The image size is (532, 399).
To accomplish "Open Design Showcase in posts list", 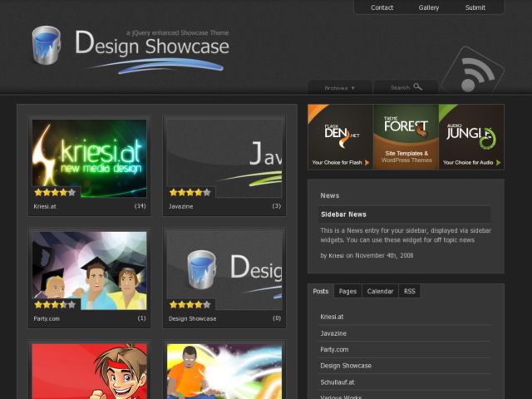I will 346,366.
